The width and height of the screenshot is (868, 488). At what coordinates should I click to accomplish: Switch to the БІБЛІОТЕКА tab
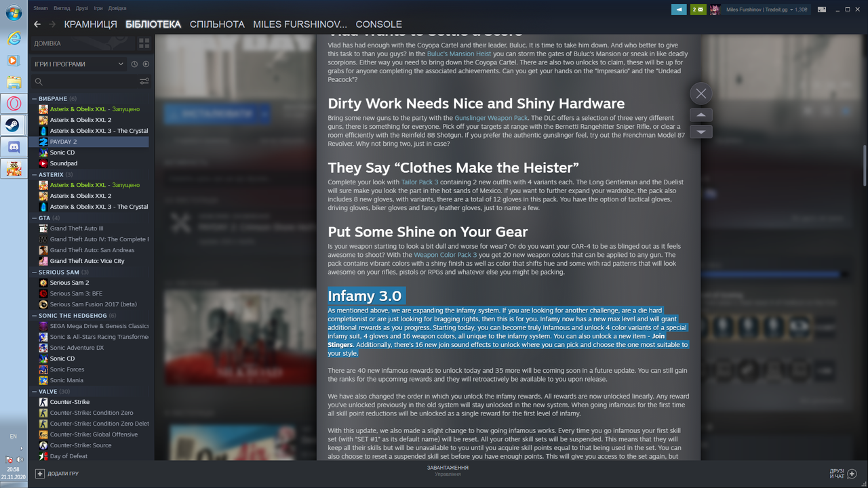click(x=153, y=24)
